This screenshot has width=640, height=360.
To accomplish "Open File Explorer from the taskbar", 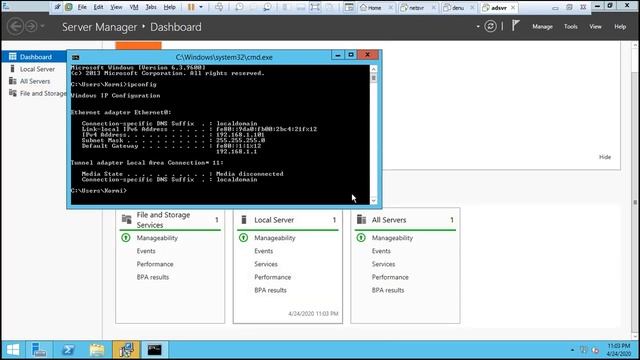I will click(97, 349).
